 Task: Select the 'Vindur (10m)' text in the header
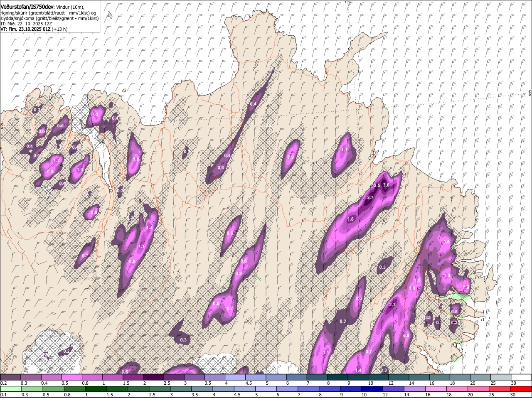click(70, 7)
